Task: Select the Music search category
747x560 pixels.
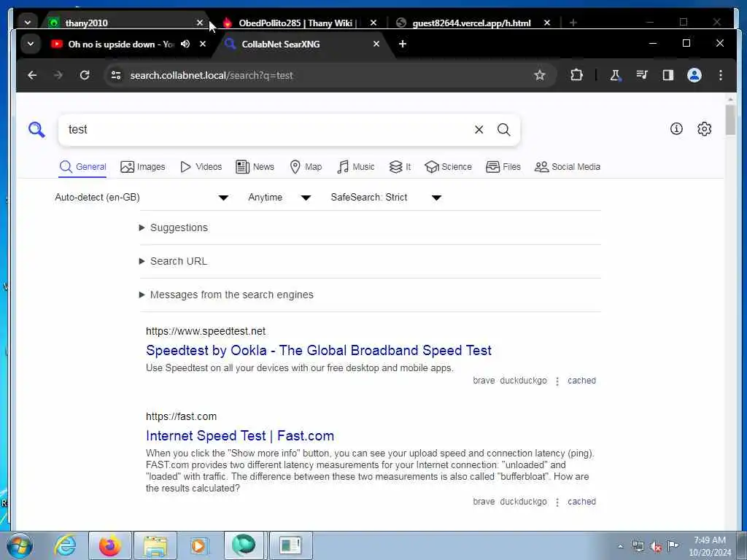Action: point(356,167)
